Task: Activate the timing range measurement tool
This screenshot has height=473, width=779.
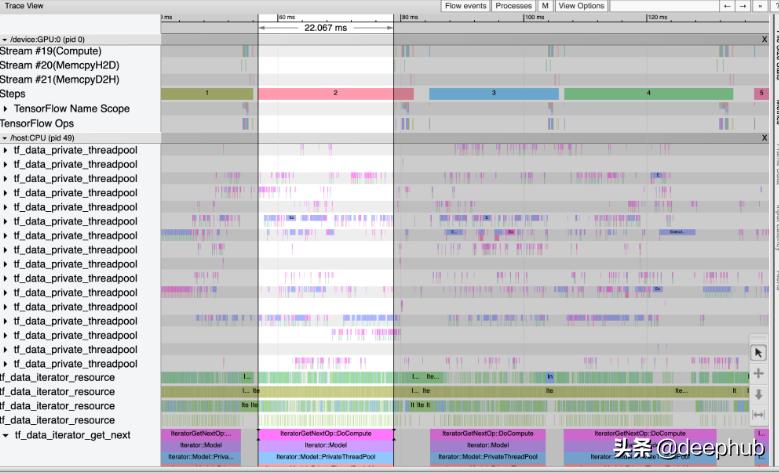Action: point(758,414)
